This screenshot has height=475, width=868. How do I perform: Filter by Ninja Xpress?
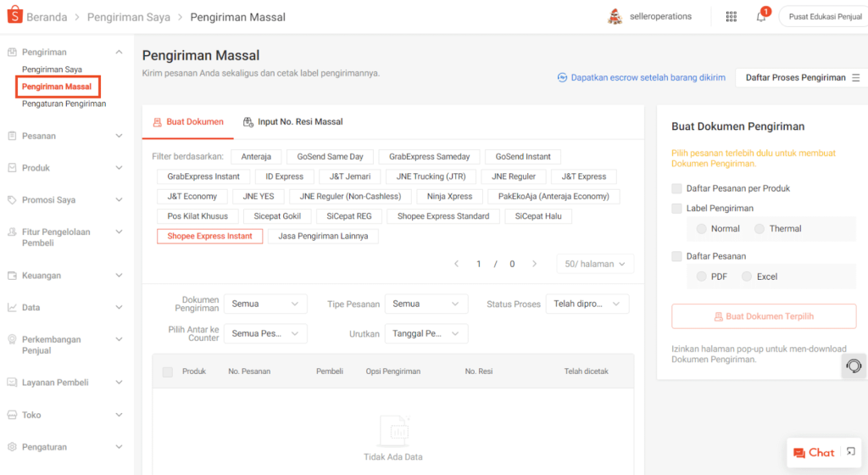tap(449, 197)
